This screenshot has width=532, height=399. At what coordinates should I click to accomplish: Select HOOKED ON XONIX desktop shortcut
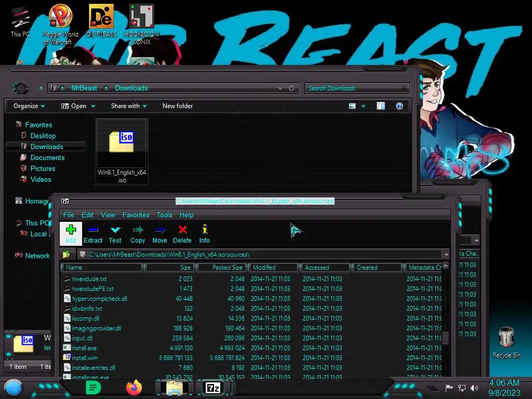pyautogui.click(x=141, y=24)
